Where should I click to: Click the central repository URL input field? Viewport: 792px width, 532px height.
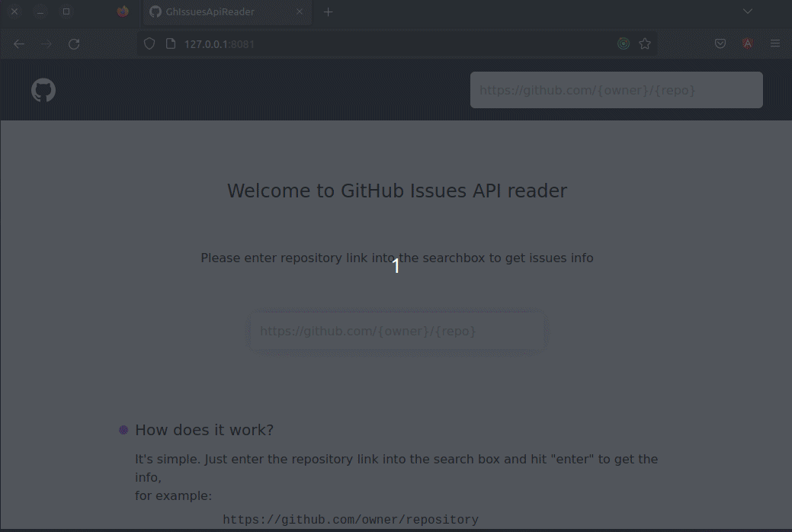(397, 331)
